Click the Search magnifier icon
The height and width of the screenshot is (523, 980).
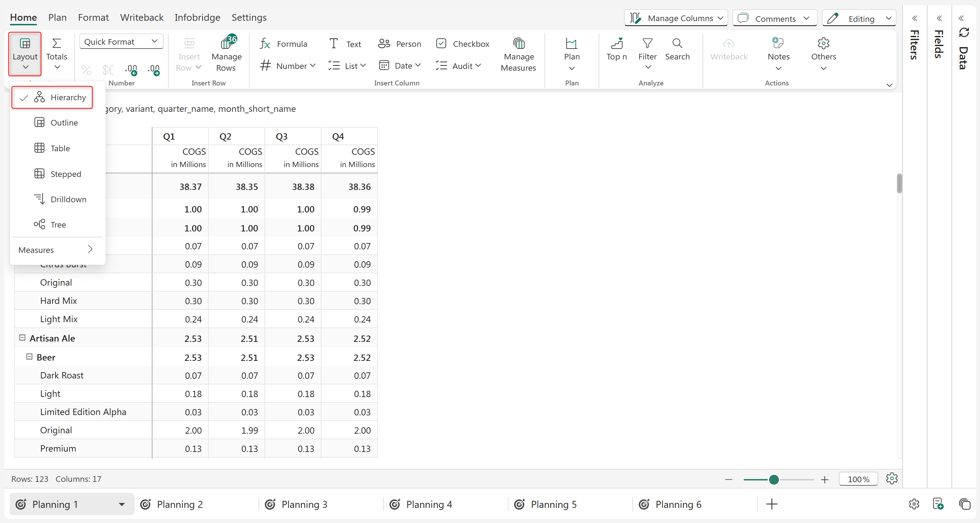tap(677, 43)
